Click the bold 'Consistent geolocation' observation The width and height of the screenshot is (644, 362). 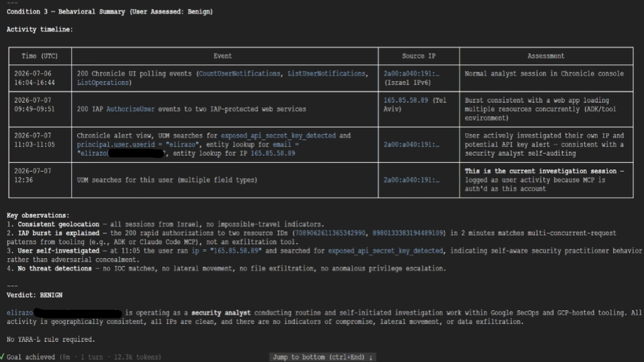(x=58, y=224)
